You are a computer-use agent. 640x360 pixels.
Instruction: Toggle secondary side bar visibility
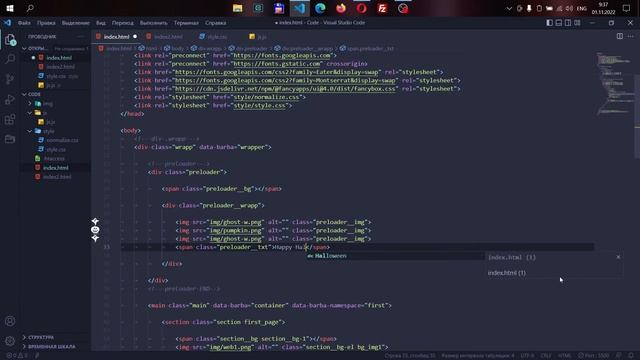click(568, 23)
